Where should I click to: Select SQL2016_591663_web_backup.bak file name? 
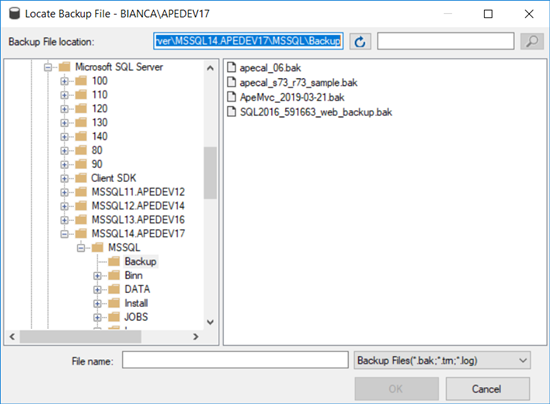(x=316, y=112)
